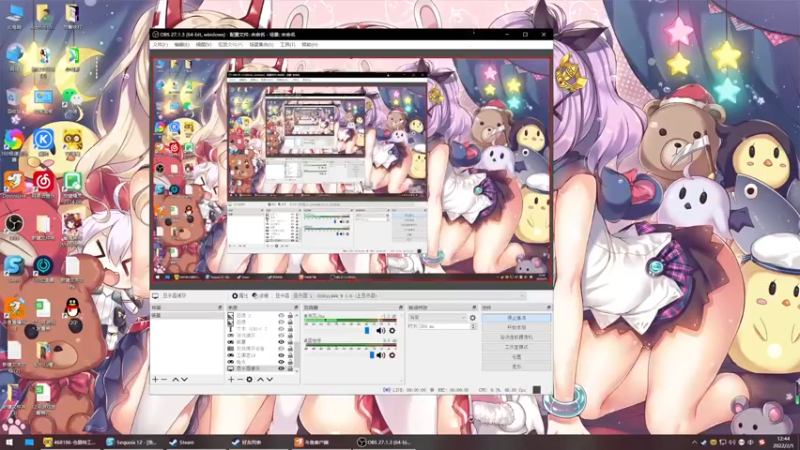Toggle visibility eye for 文本 (GDI+) 2 source
The height and width of the screenshot is (450, 800).
(x=281, y=329)
